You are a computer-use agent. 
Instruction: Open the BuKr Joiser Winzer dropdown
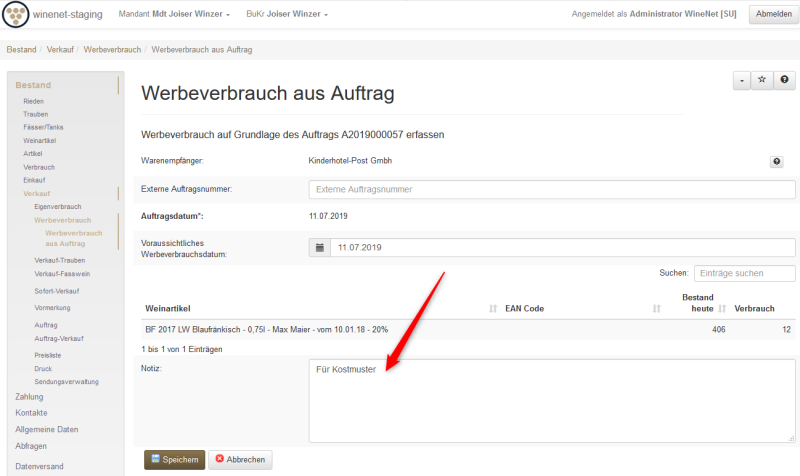click(x=287, y=14)
